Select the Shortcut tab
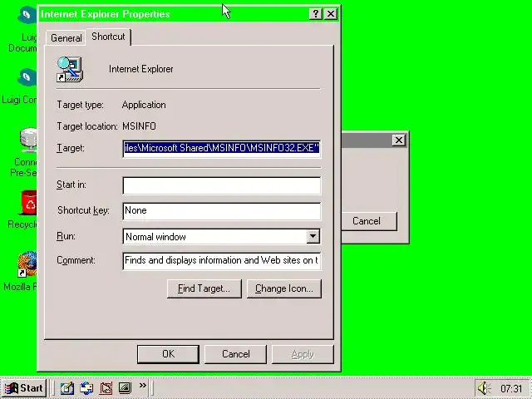 [108, 37]
